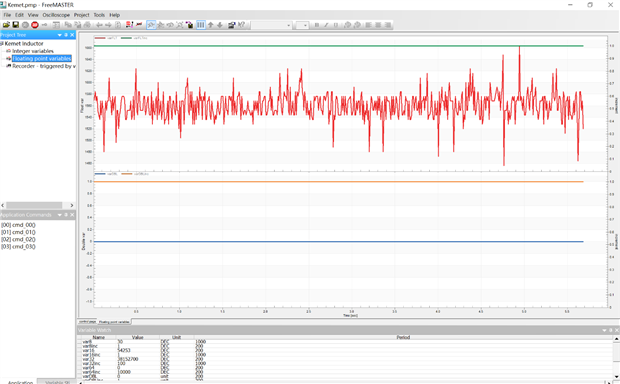
Task: Open the font size combo box
Action: pyautogui.click(x=302, y=25)
